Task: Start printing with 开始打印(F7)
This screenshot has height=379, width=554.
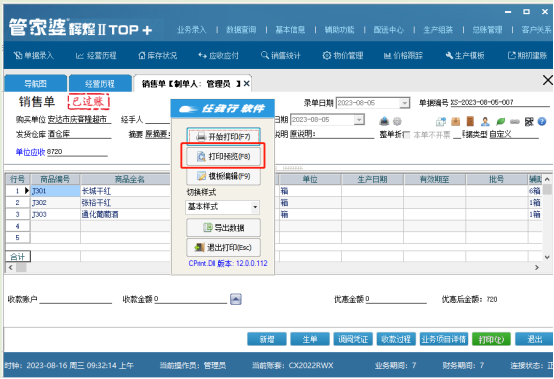Action: [x=224, y=136]
